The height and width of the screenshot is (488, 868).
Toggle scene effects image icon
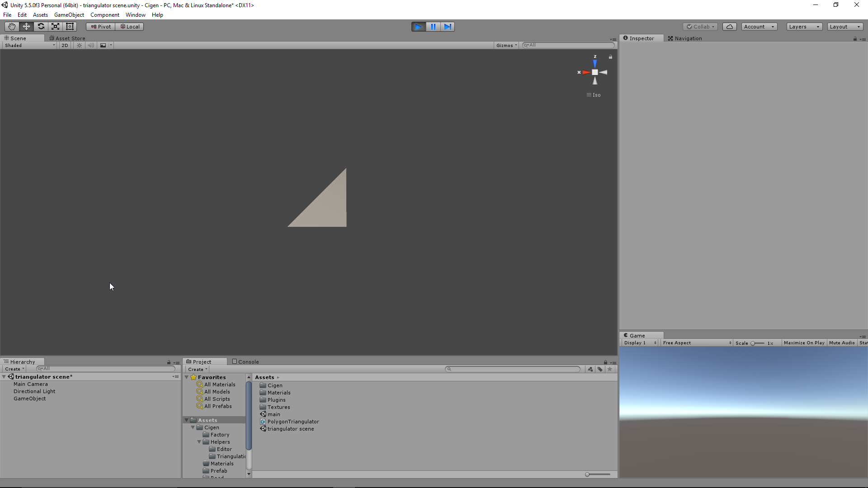tap(103, 45)
